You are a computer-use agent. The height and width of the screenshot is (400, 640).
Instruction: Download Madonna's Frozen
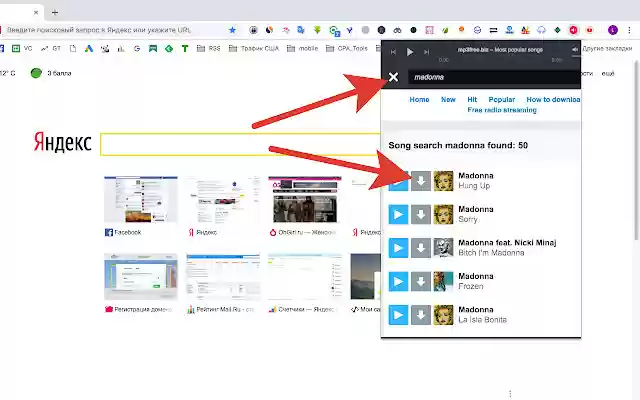420,281
